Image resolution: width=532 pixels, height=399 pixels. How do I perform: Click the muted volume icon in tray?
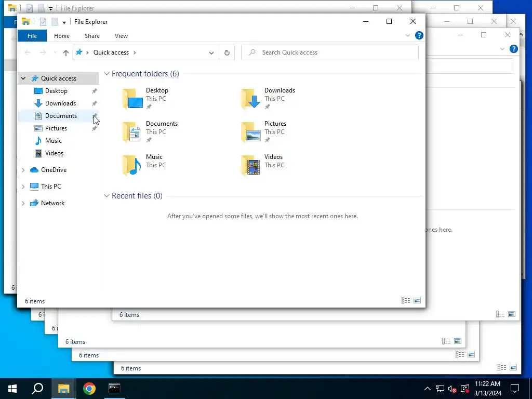453,389
